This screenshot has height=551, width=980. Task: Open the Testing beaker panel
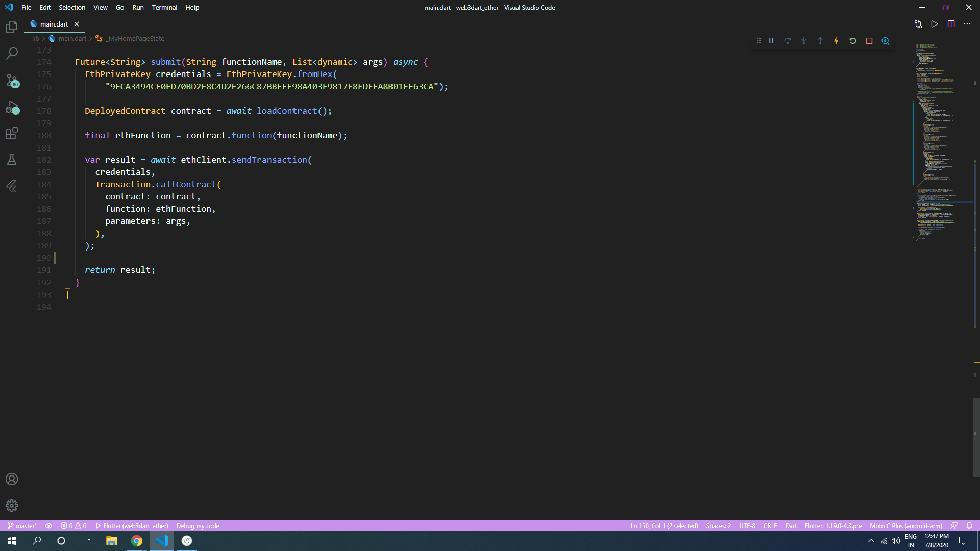click(12, 160)
